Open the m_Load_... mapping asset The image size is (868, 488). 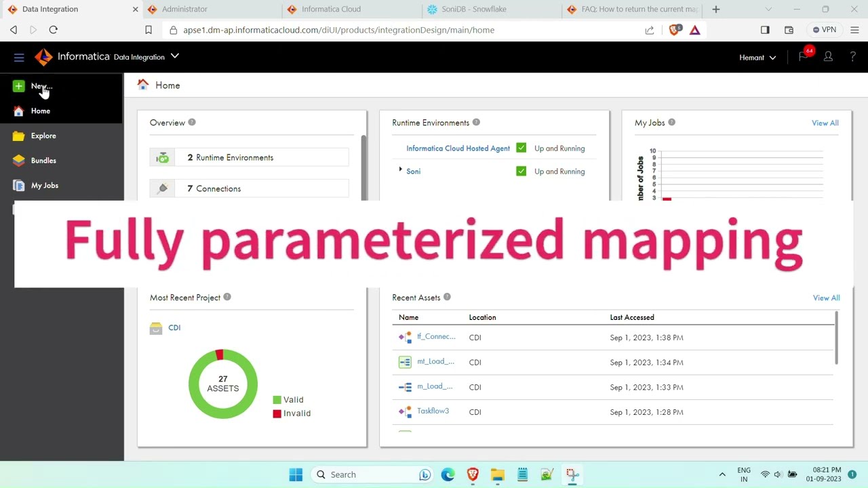435,386
